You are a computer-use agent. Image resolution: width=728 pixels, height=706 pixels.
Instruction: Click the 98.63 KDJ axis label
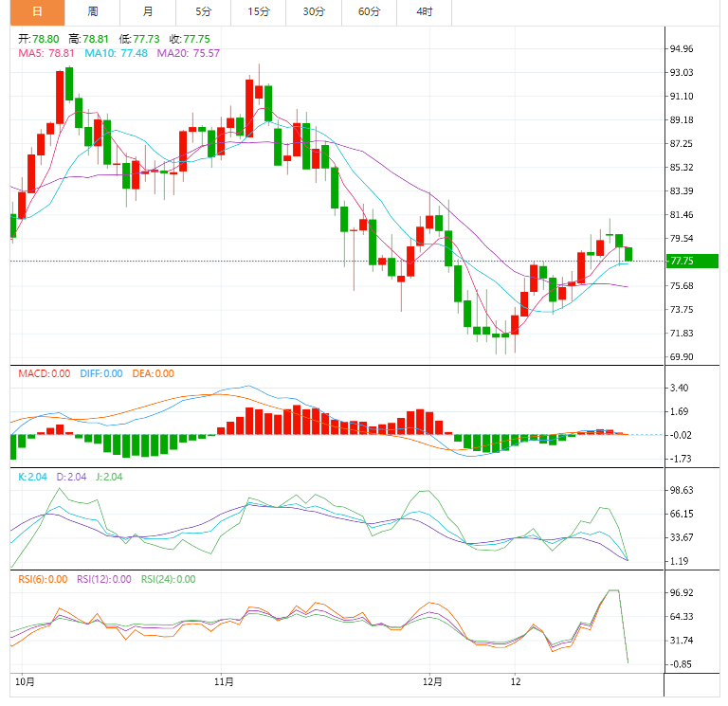682,490
